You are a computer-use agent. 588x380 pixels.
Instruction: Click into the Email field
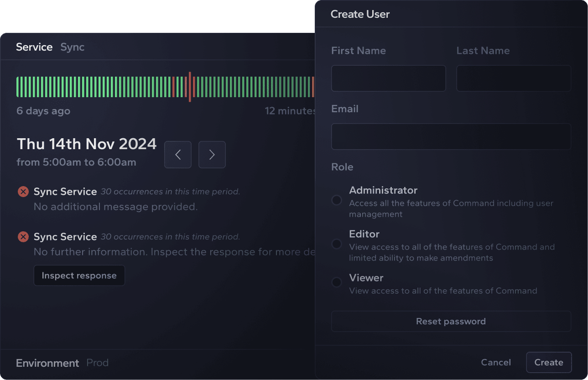451,136
